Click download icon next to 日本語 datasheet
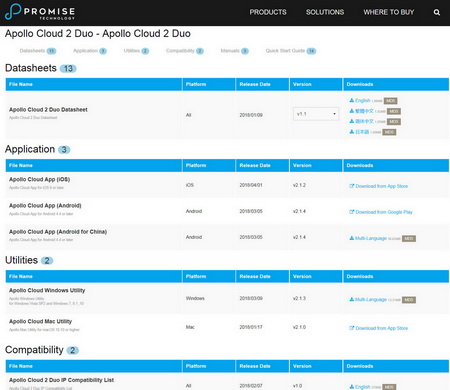 click(x=351, y=132)
